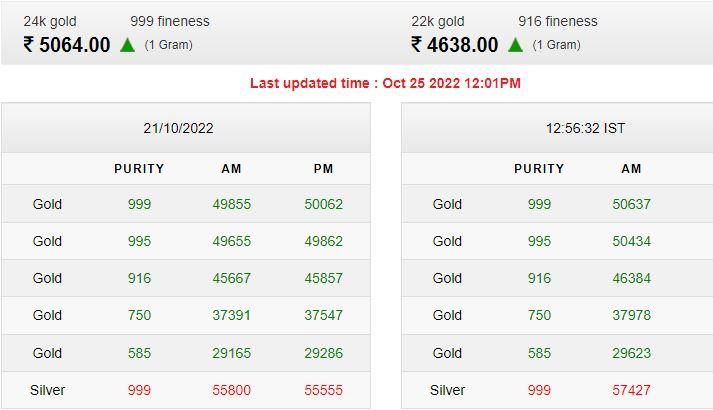Viewport: 713px width, 410px height.
Task: Click green up arrow beside ₹ 4638.00
Action: click(x=515, y=45)
